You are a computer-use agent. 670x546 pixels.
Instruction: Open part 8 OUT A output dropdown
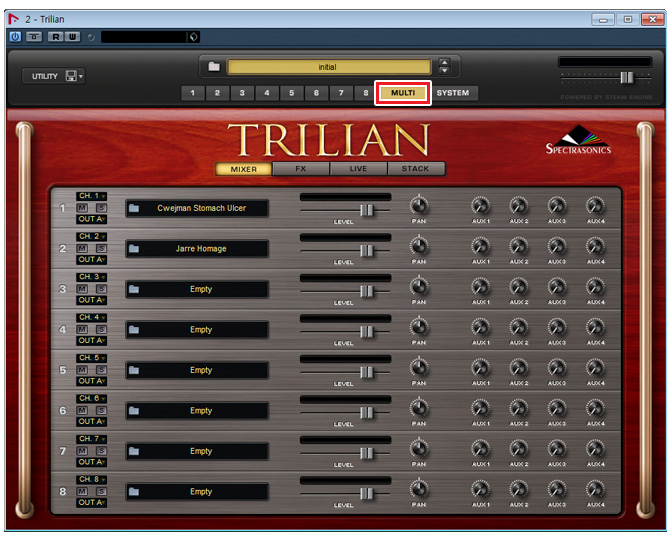tap(91, 503)
